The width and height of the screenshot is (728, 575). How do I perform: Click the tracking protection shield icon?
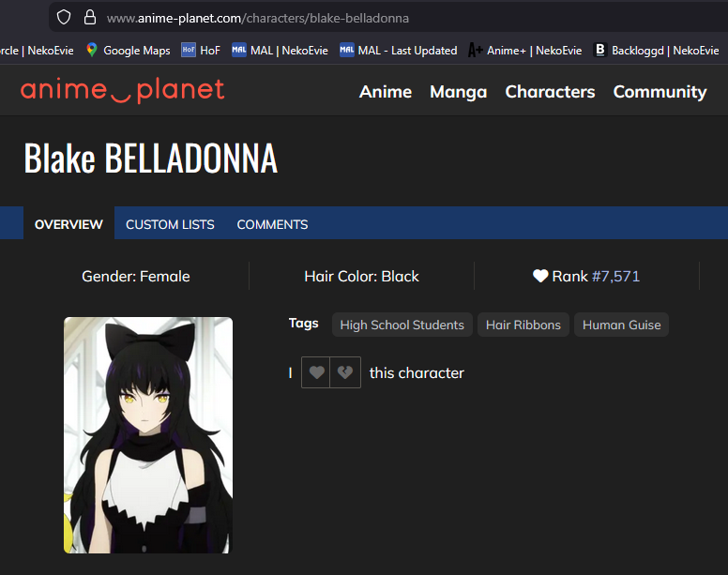[x=64, y=18]
